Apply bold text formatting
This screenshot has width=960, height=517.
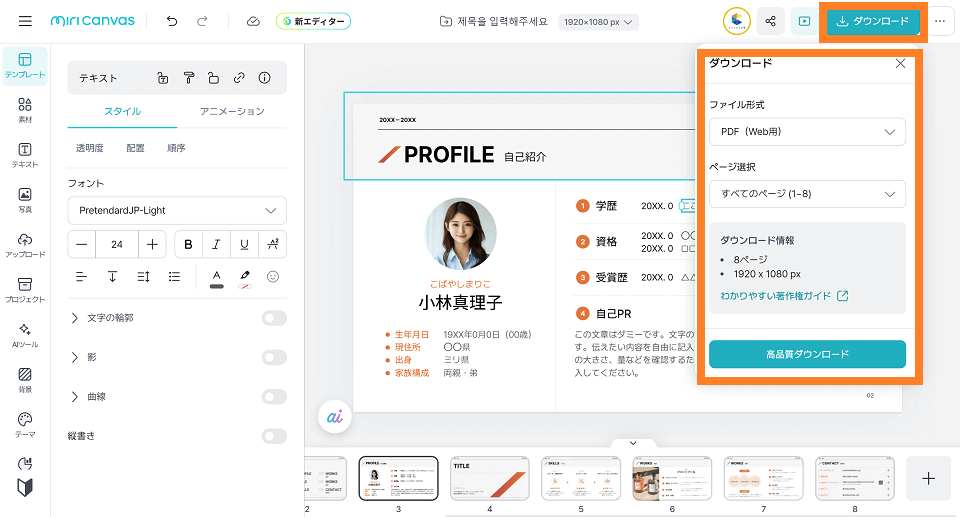(x=188, y=244)
